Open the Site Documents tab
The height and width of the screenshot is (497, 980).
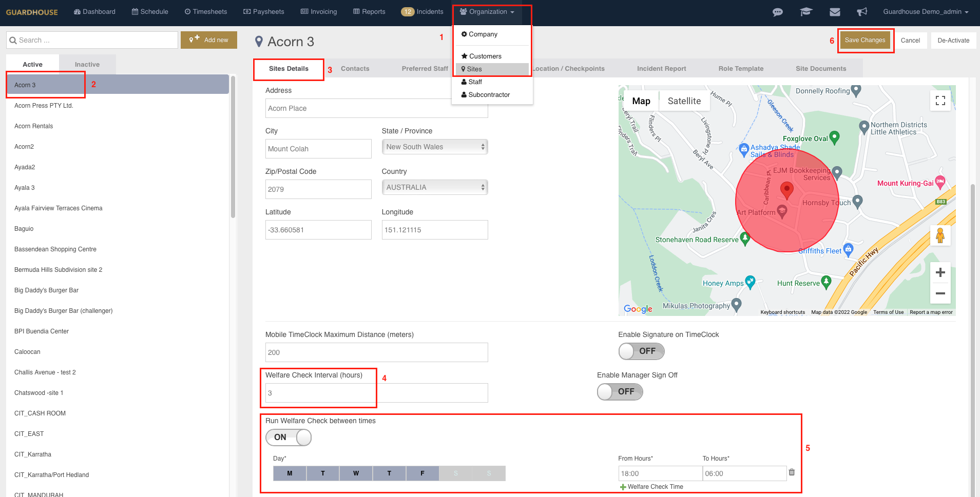click(x=821, y=69)
